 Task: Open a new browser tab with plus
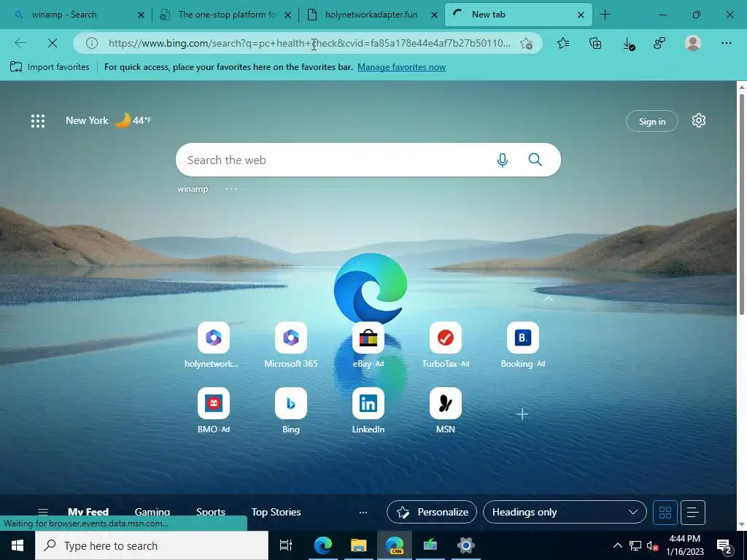coord(605,15)
